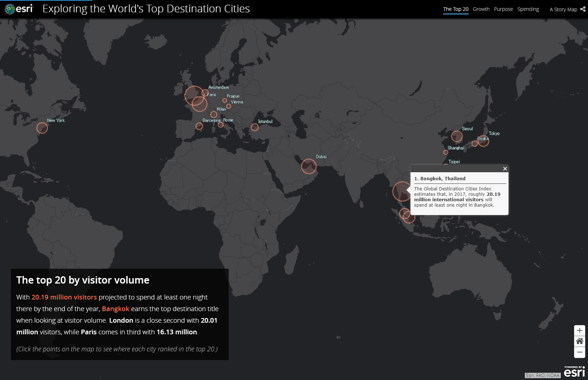588x380 pixels.
Task: Click the zoom out minus button
Action: (579, 352)
